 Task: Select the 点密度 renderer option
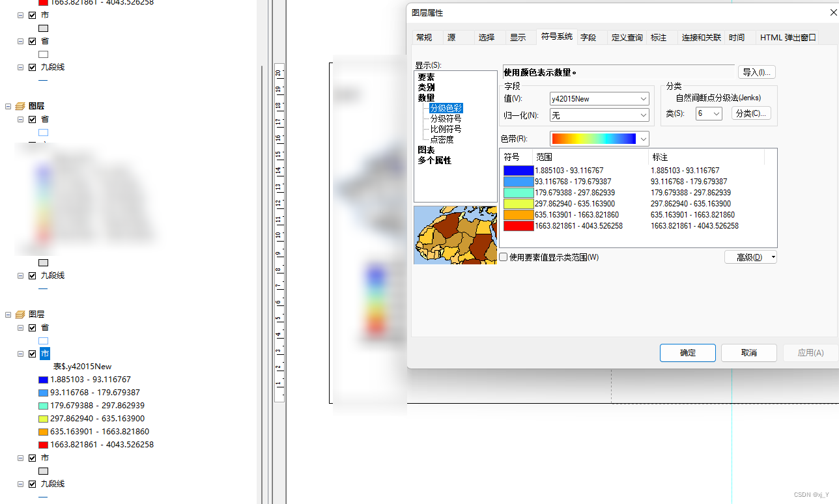point(441,139)
